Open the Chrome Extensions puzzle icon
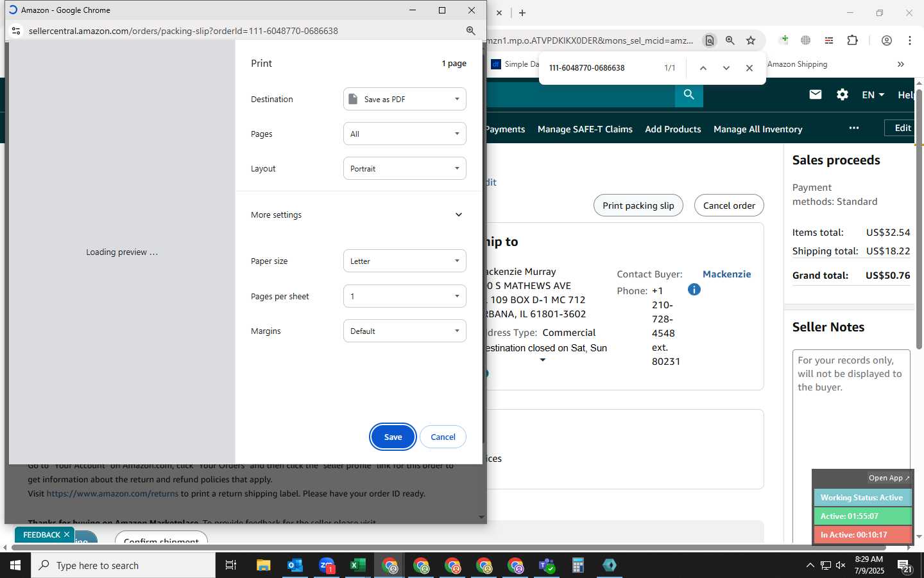924x578 pixels. click(852, 40)
